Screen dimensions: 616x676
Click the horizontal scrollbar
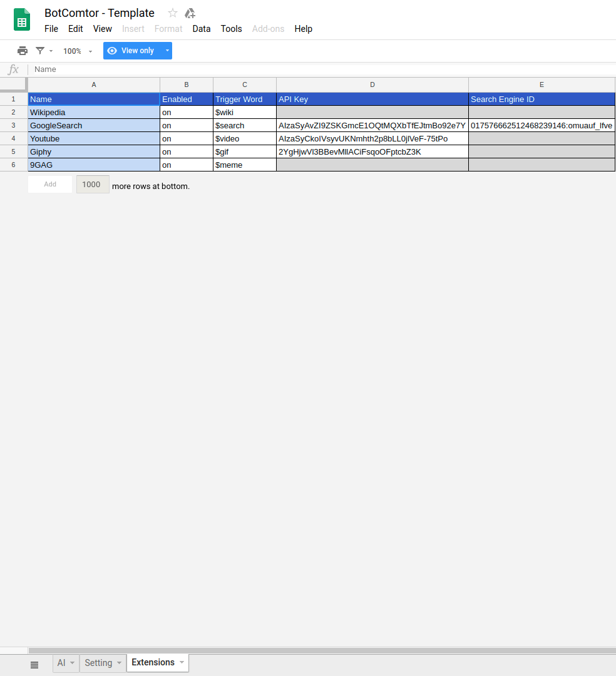click(322, 650)
